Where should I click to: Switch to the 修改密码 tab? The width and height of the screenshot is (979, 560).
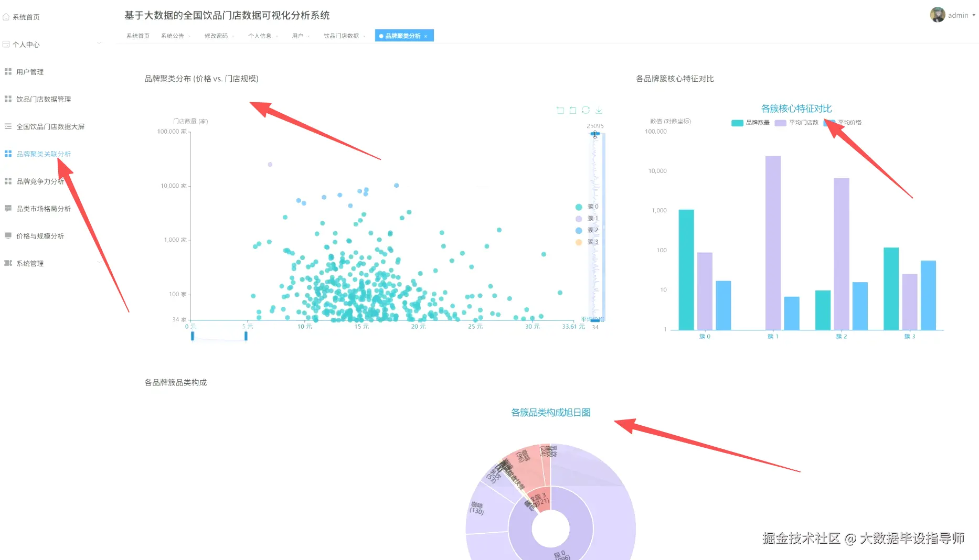[x=216, y=36]
